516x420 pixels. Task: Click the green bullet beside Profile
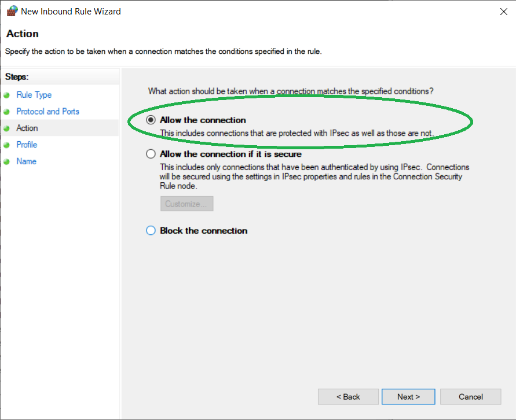pos(6,145)
